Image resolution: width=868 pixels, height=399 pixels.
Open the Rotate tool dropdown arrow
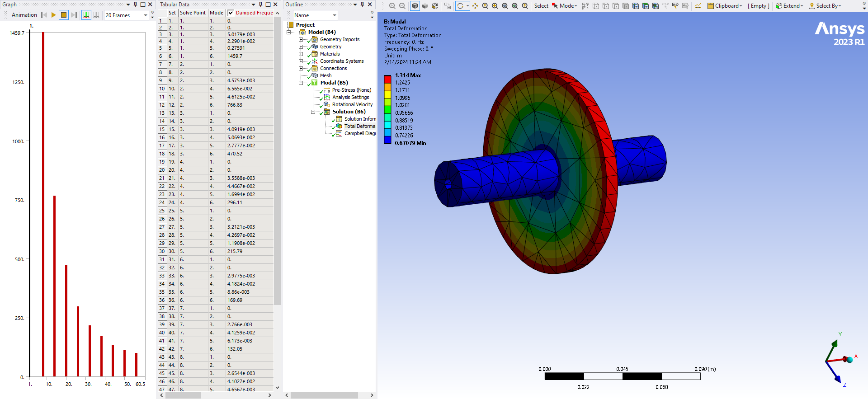(468, 6)
